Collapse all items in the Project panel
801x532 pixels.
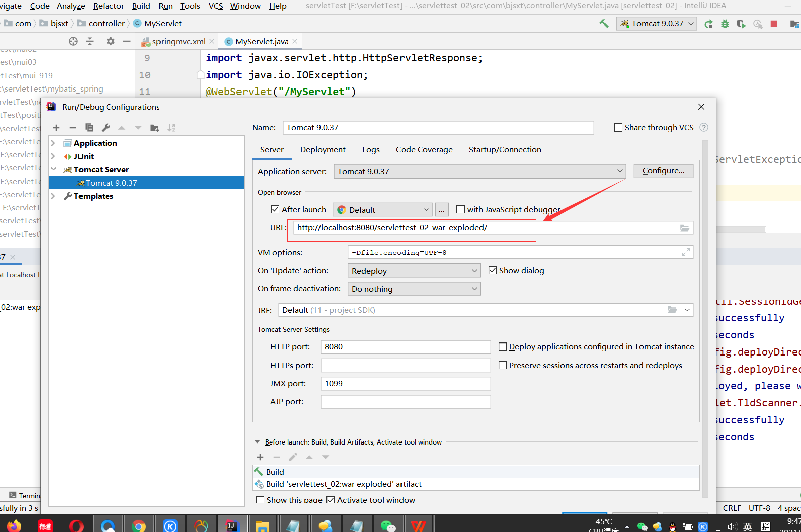point(90,41)
